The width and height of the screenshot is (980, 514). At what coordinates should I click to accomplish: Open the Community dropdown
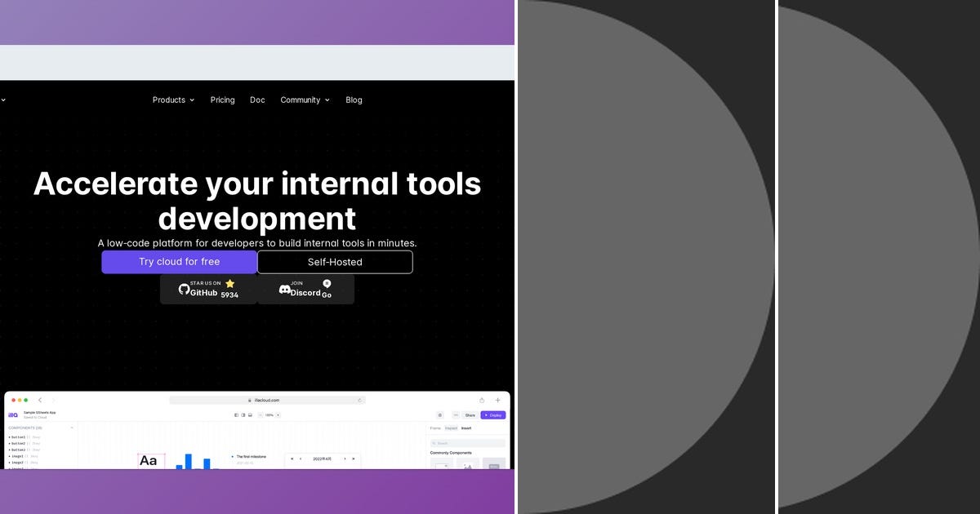305,100
